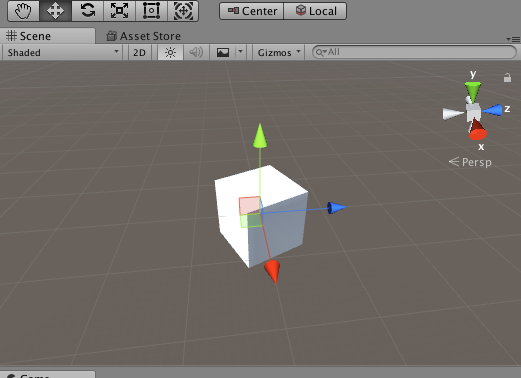Toggle pivot mode Center button
The image size is (521, 378).
[x=252, y=11]
